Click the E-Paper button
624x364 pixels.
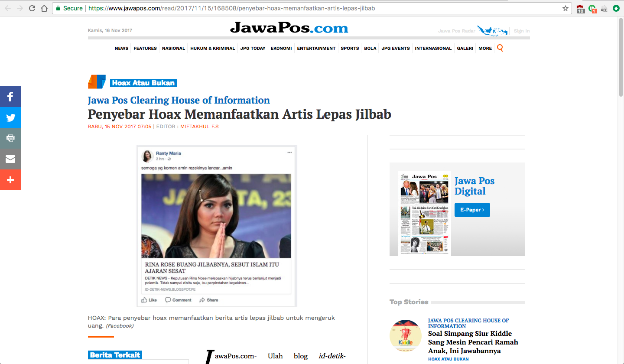click(x=472, y=210)
